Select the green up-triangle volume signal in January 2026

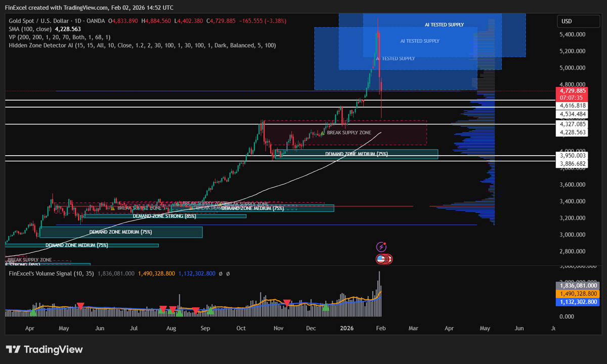coord(326,307)
